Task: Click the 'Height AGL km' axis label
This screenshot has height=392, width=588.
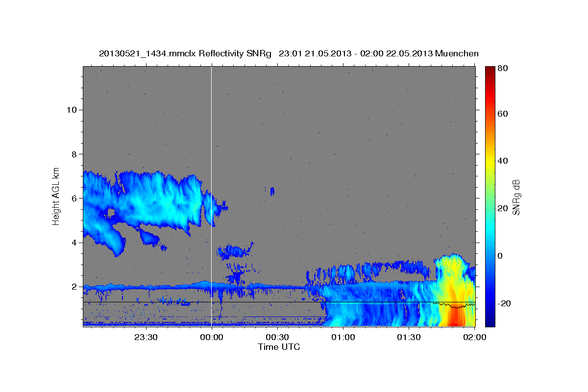Action: (x=56, y=196)
